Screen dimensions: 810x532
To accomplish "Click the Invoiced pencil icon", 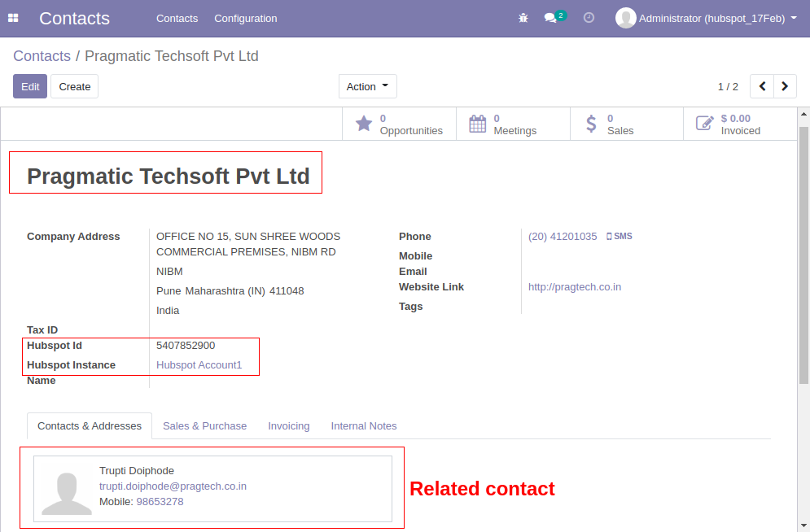I will (x=705, y=124).
